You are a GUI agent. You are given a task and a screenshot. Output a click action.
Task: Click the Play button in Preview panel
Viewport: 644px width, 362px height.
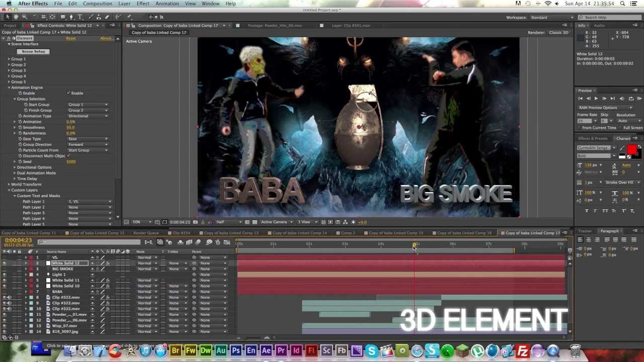596,99
